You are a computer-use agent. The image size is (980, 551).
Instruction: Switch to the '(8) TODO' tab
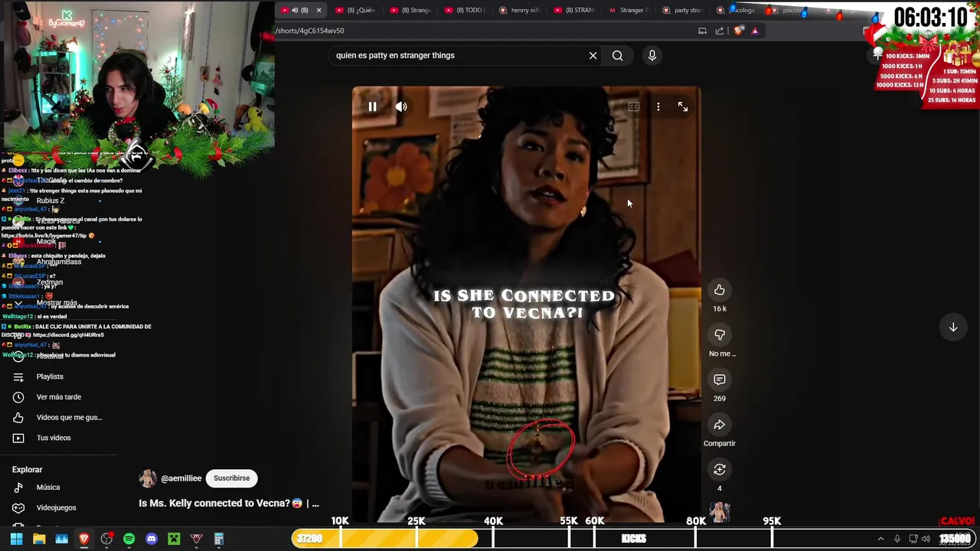(465, 10)
